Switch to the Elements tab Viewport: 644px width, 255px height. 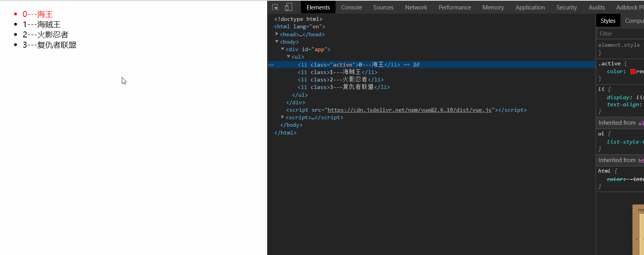point(318,7)
